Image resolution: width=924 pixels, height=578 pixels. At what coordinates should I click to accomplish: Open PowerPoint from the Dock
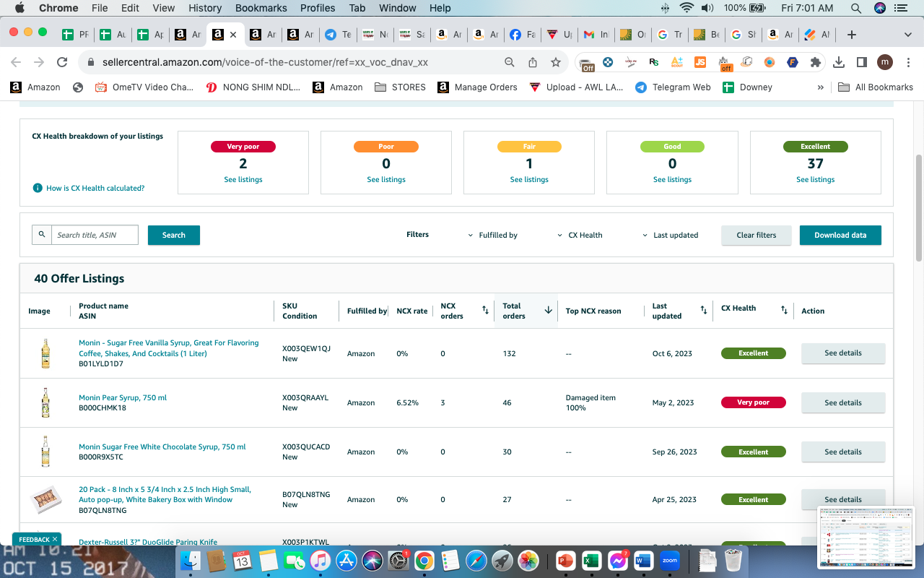click(x=565, y=560)
